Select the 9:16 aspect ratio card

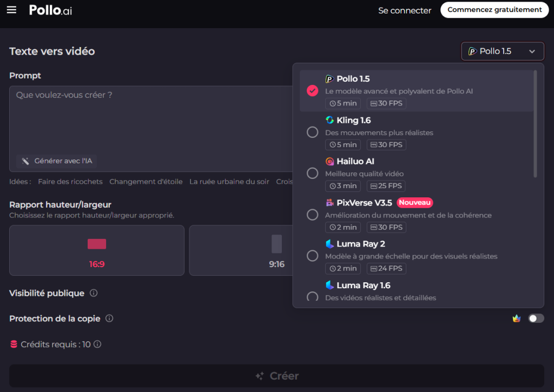coord(241,250)
